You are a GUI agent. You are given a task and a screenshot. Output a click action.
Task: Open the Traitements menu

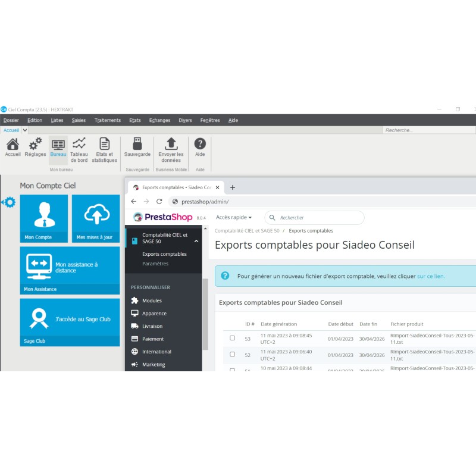pyautogui.click(x=108, y=120)
